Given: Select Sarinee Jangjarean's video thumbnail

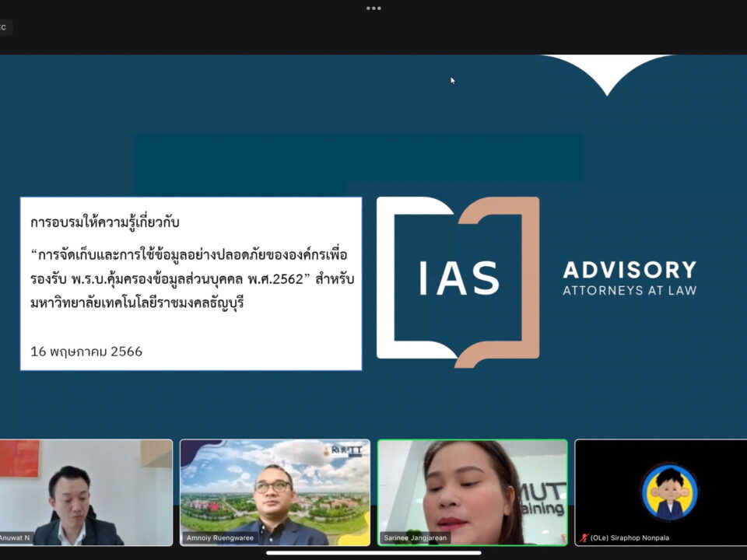Looking at the screenshot, I should (x=472, y=492).
